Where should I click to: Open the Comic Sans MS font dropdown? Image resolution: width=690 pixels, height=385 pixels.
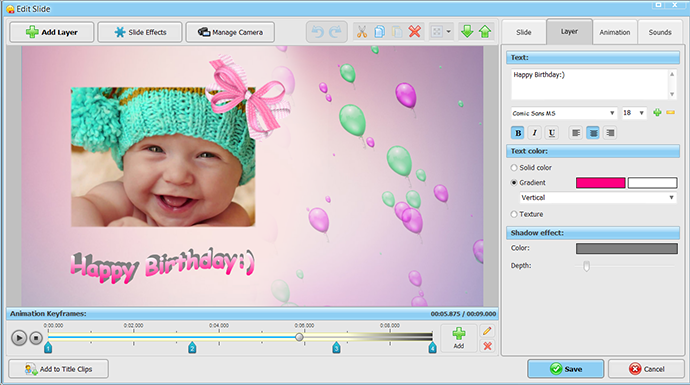pos(564,113)
